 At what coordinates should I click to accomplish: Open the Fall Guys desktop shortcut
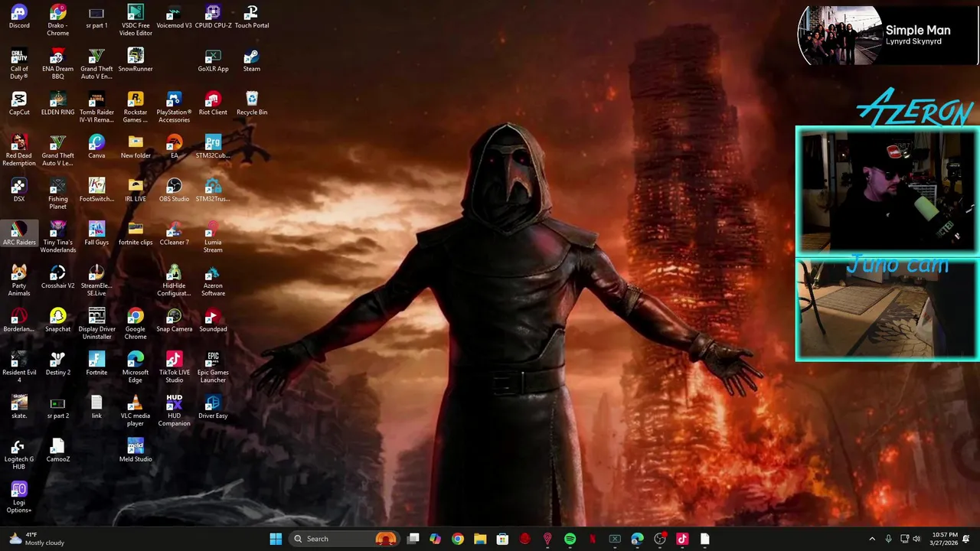(96, 234)
